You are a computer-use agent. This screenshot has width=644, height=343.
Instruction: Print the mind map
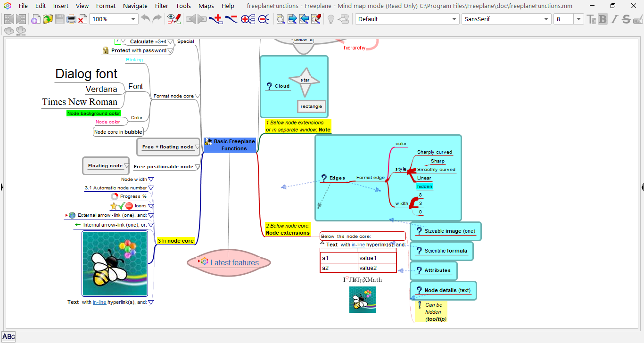(71, 19)
